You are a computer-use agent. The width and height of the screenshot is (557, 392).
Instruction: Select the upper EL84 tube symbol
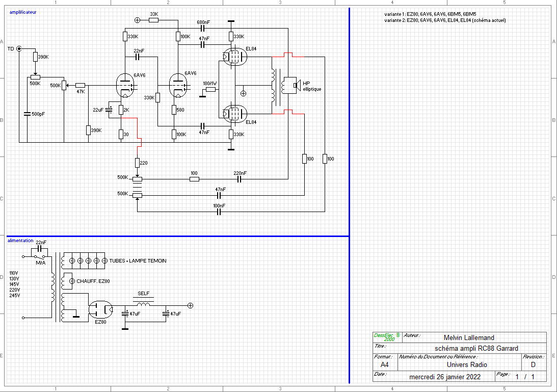[x=234, y=57]
